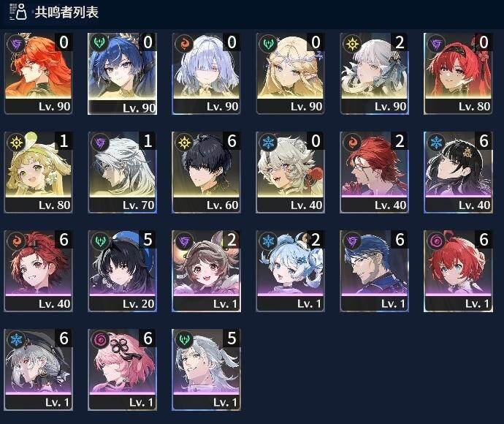Click the Electro swirl icon on the pink-haired card
This screenshot has height=424, width=504.
(99, 339)
